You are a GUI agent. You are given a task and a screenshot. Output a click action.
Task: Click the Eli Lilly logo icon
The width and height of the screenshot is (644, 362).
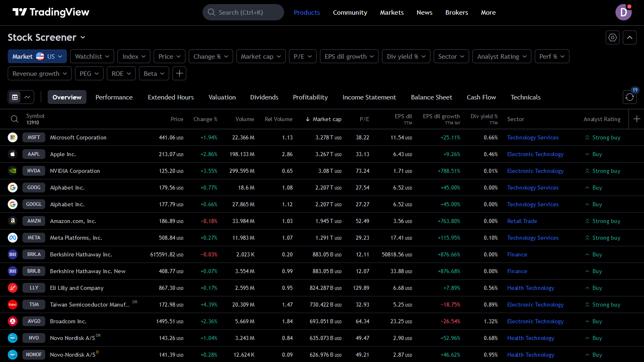tap(13, 288)
